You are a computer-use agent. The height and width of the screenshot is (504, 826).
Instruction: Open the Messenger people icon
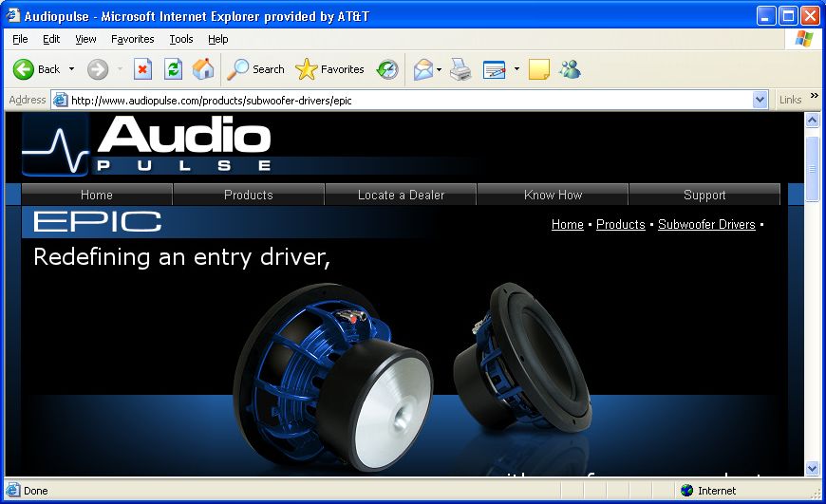571,69
